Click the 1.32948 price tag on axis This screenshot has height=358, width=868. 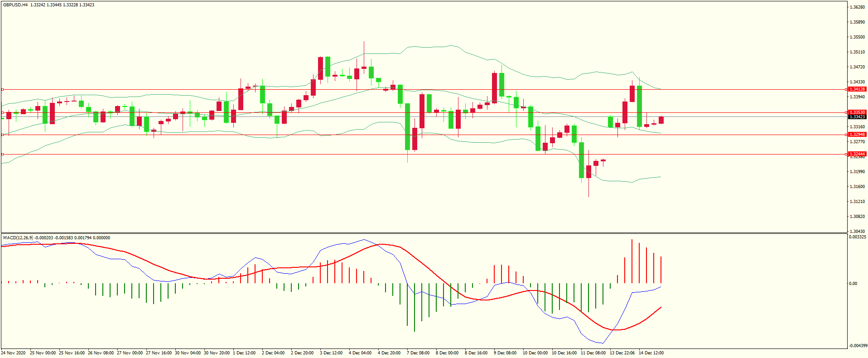857,135
